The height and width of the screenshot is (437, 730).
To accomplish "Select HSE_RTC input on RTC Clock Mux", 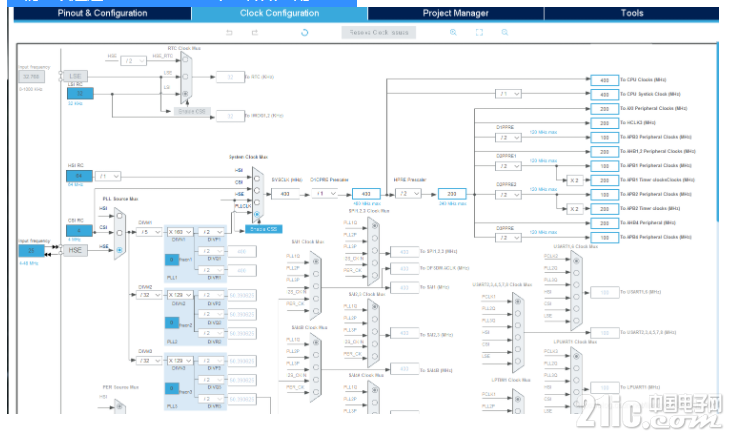I will coord(185,60).
